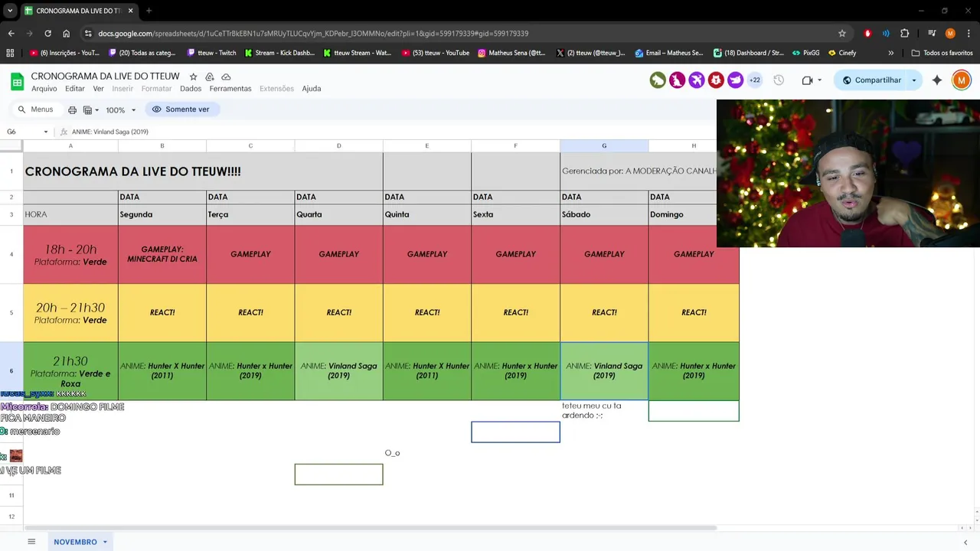Viewport: 980px width, 551px height.
Task: Open the tteuw - Twitch bookmark
Action: click(212, 53)
